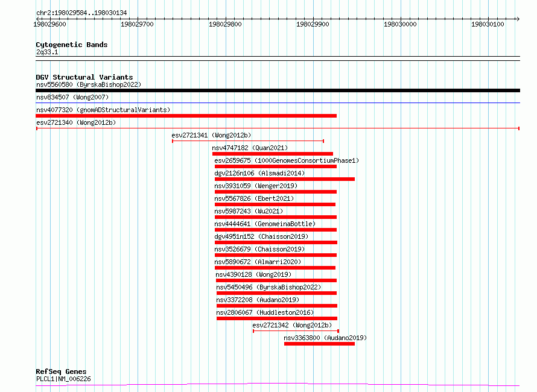
Task: Select the red nsv4077320 gnomAD bar
Action: pyautogui.click(x=186, y=116)
